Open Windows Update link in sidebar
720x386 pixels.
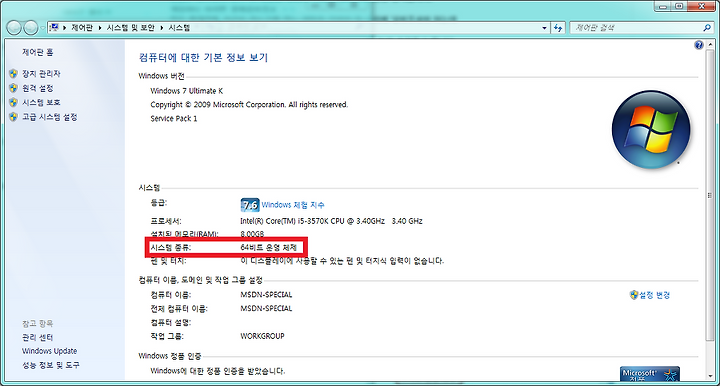(x=50, y=351)
